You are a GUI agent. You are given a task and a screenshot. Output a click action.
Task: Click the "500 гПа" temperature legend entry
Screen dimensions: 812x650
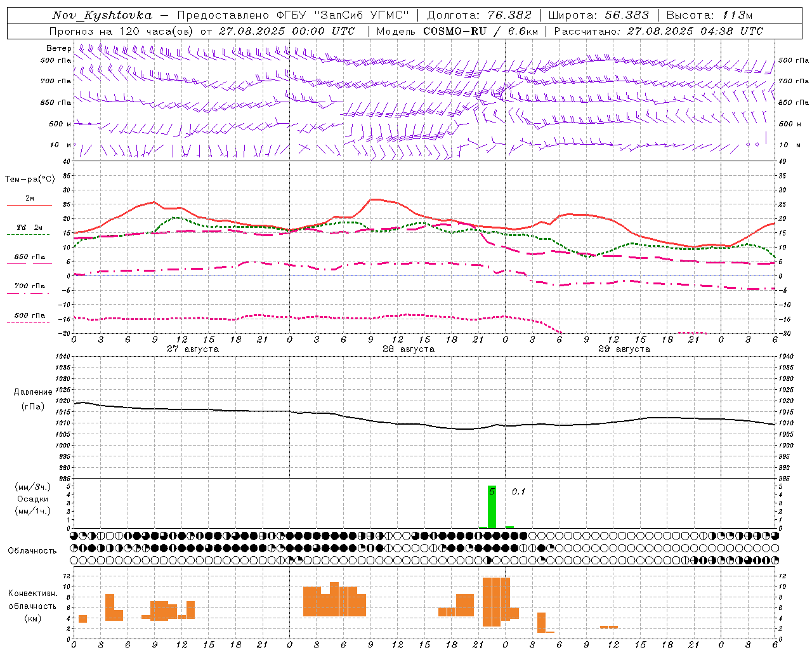point(30,315)
